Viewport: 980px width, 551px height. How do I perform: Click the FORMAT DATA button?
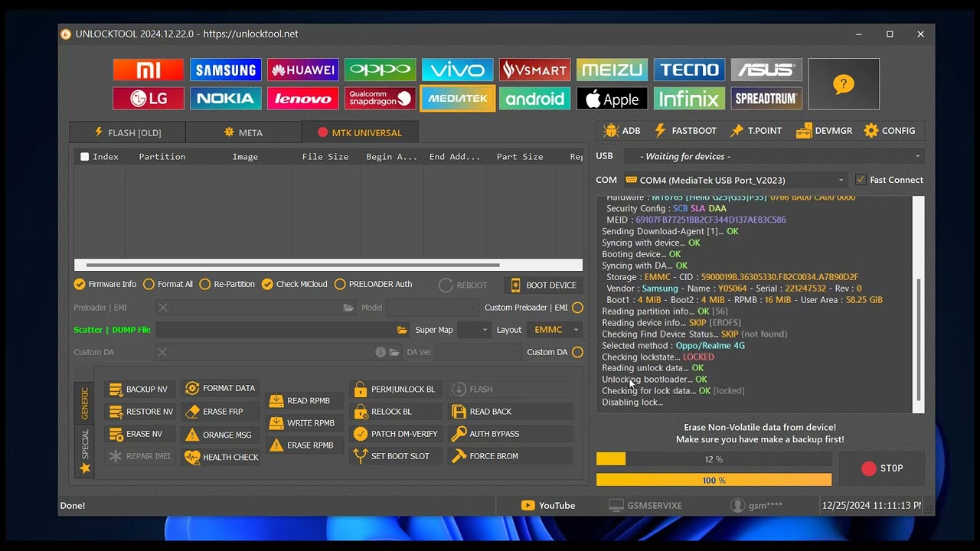tap(220, 389)
